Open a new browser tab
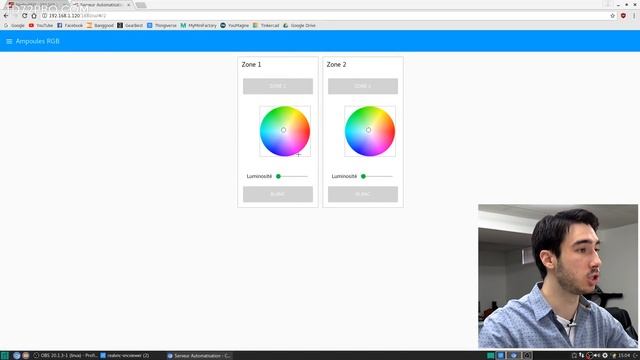640x360 pixels. pyautogui.click(x=141, y=5)
